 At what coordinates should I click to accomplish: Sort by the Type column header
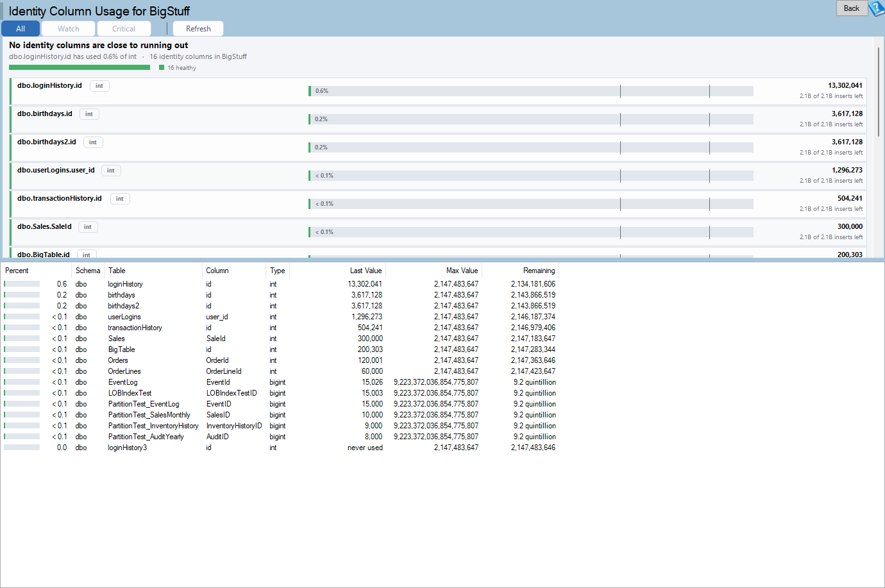[x=278, y=271]
